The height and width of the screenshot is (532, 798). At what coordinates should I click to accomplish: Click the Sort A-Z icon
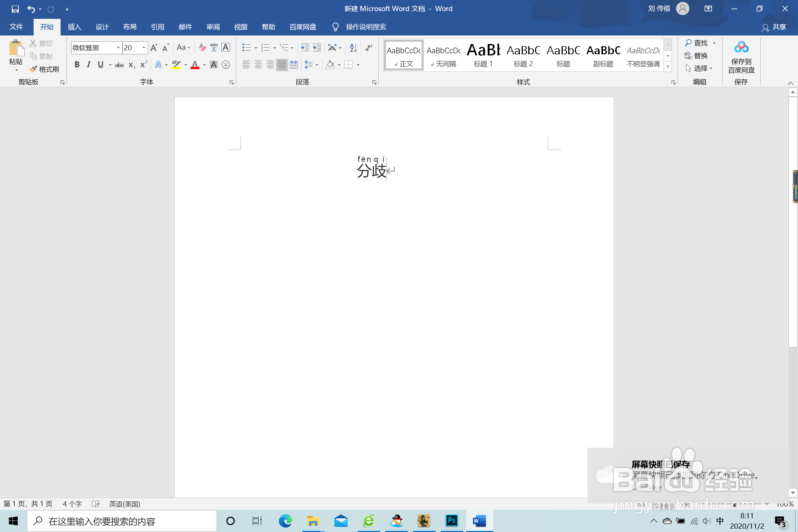coord(353,48)
